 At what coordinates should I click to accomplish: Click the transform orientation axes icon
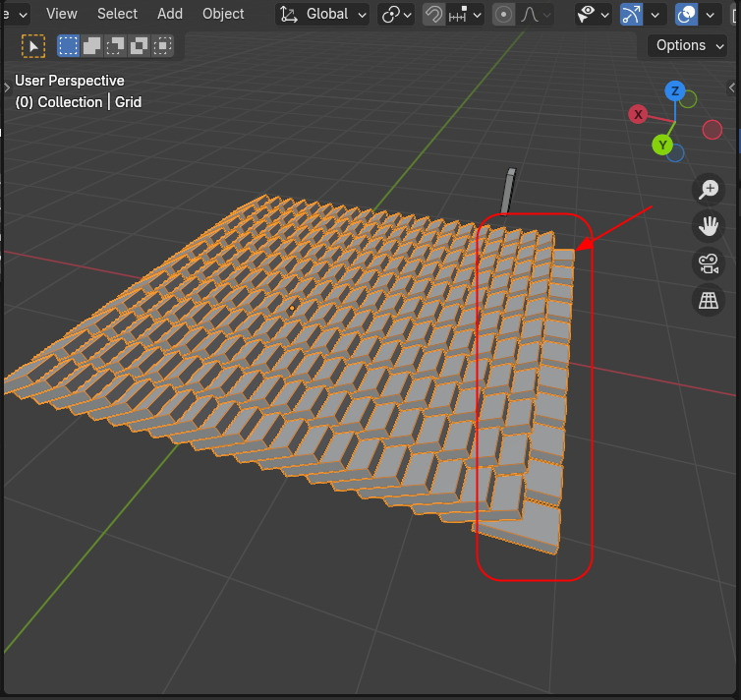click(x=288, y=14)
